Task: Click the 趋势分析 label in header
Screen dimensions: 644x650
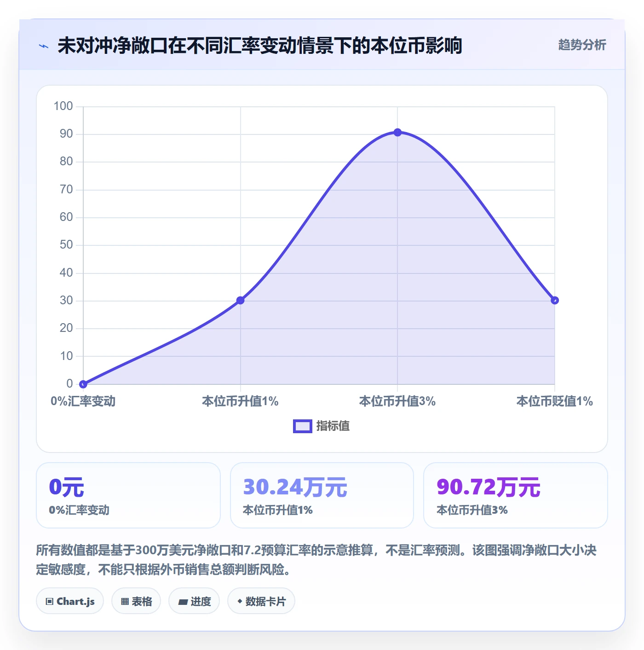Action: pos(582,45)
